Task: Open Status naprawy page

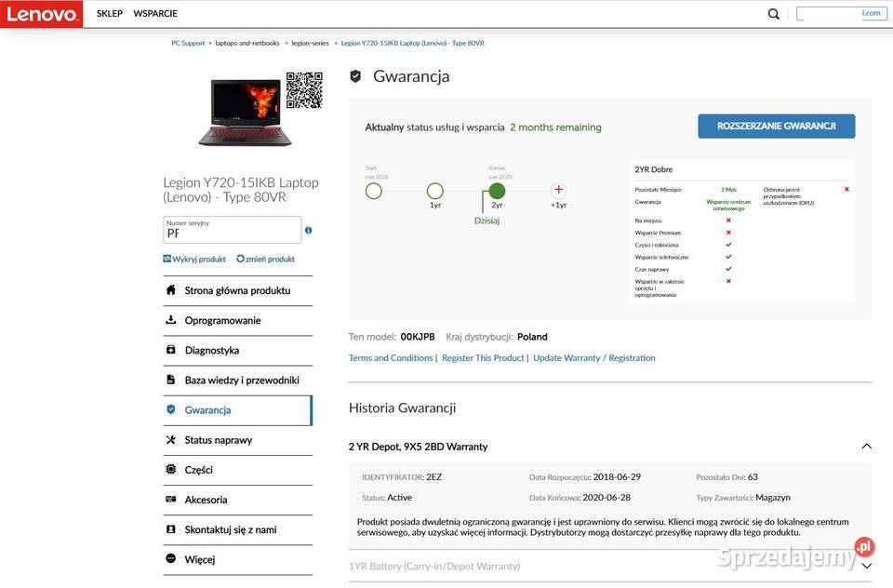Action: (x=238, y=440)
